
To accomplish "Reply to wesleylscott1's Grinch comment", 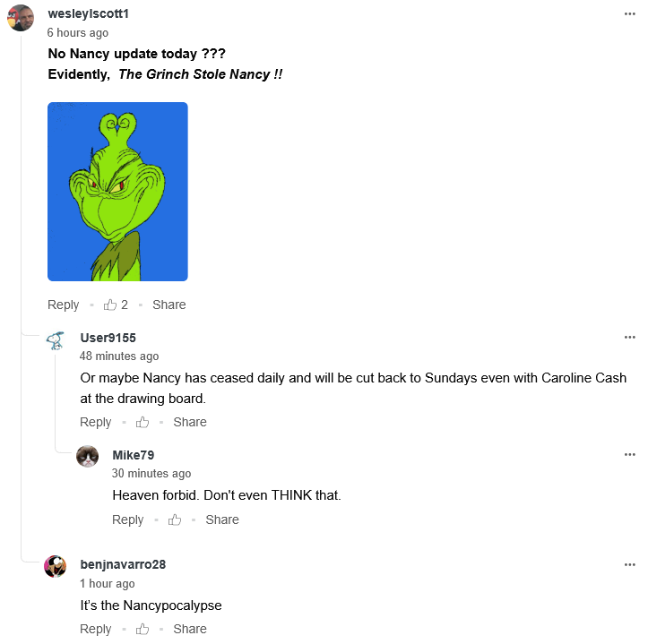I will [64, 305].
